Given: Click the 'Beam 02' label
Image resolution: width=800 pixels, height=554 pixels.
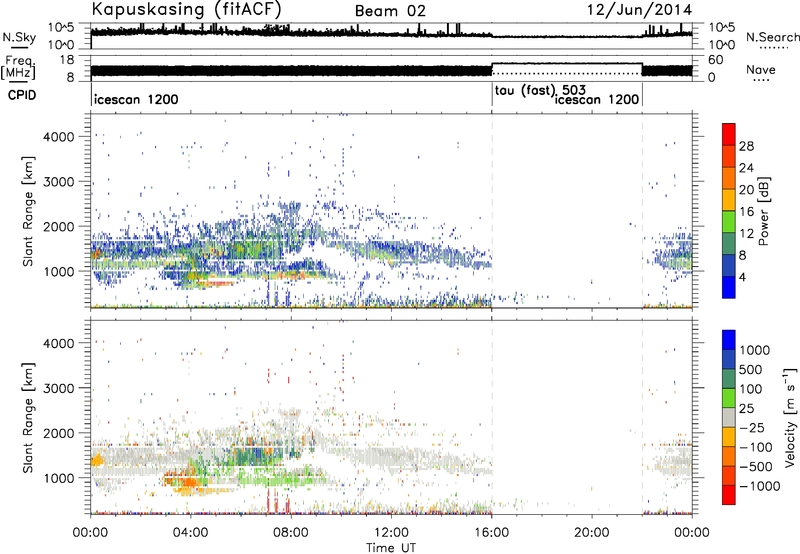Looking at the screenshot, I should (x=390, y=11).
